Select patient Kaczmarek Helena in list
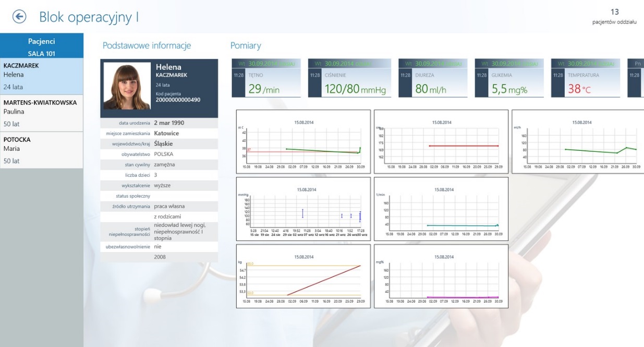Screen dimensions: 644x347 (41, 76)
